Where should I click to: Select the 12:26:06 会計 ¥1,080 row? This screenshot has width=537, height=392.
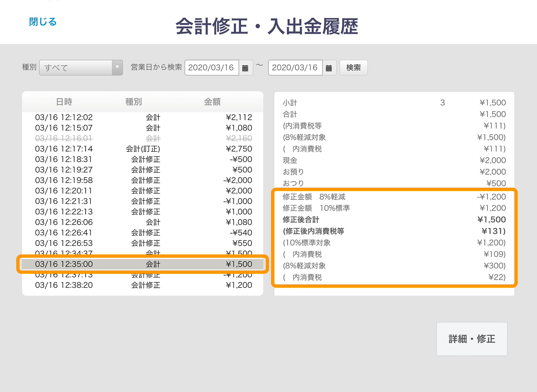143,222
